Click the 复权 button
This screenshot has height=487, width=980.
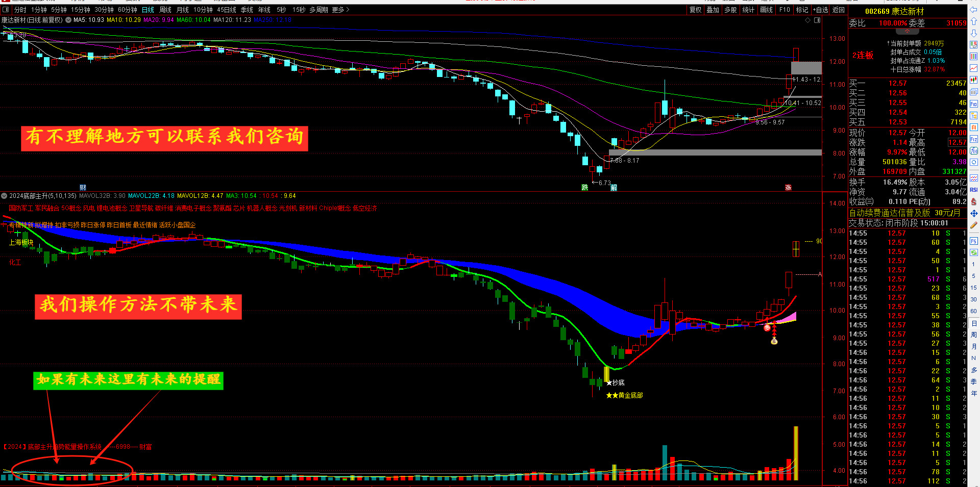point(695,10)
